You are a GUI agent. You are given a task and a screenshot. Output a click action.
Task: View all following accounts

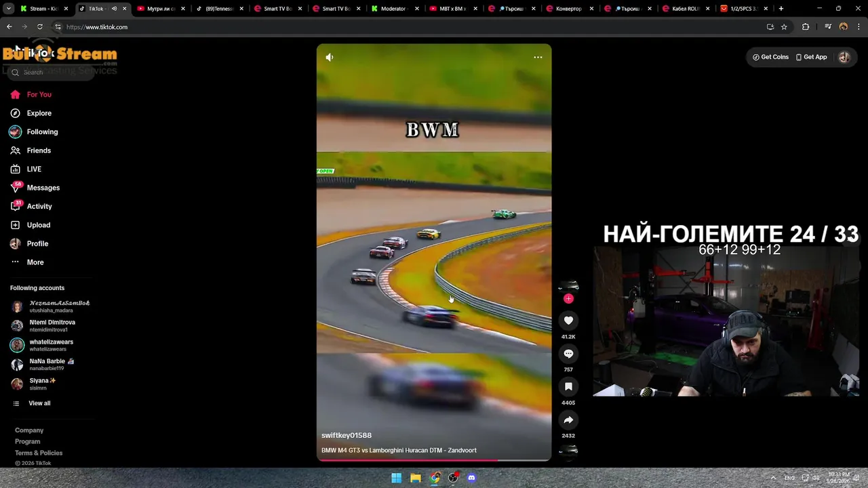(x=39, y=403)
